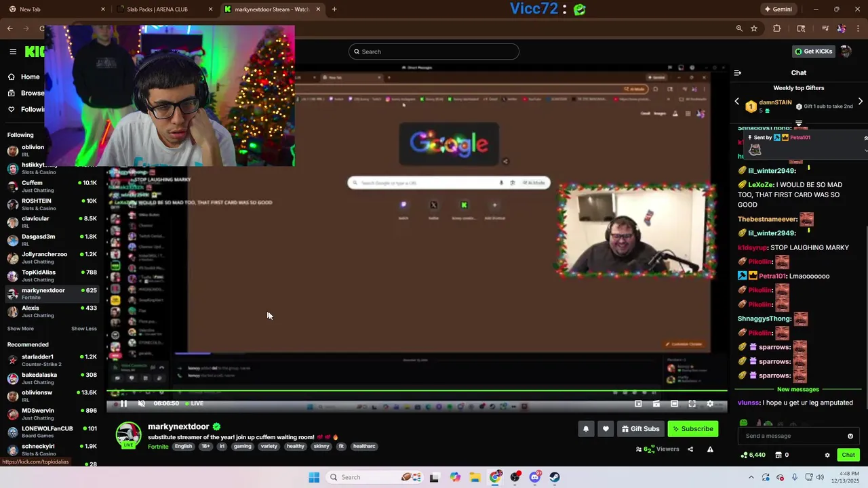Viewport: 868px width, 488px height.
Task: Open Browse in the sidebar
Action: click(26, 93)
